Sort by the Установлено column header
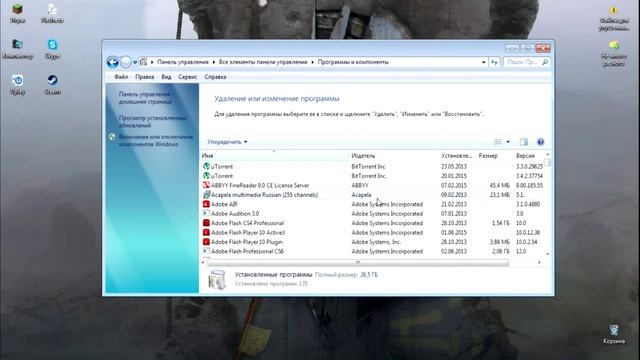 tap(458, 156)
